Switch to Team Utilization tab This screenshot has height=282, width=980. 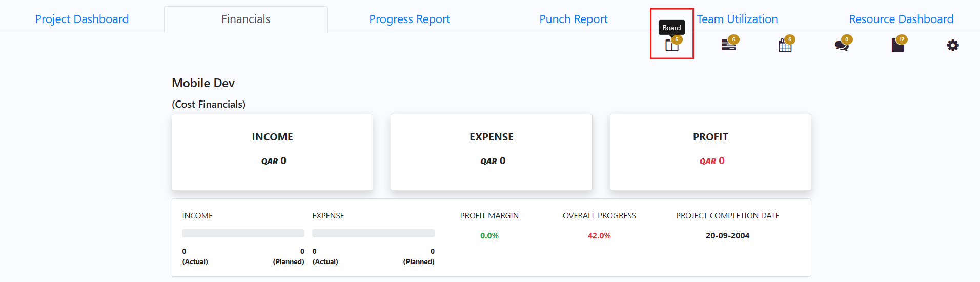point(737,19)
